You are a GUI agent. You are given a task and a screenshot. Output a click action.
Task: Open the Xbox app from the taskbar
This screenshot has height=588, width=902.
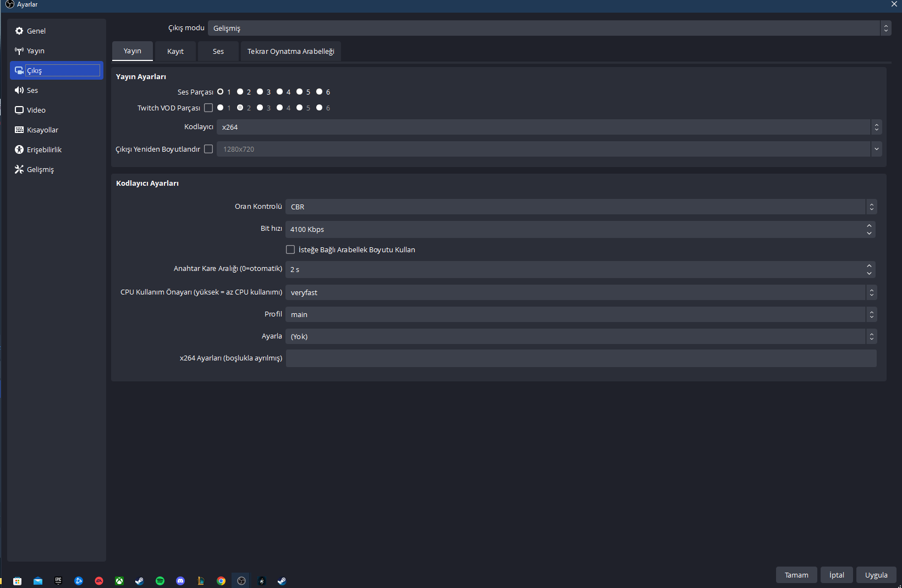point(119,581)
